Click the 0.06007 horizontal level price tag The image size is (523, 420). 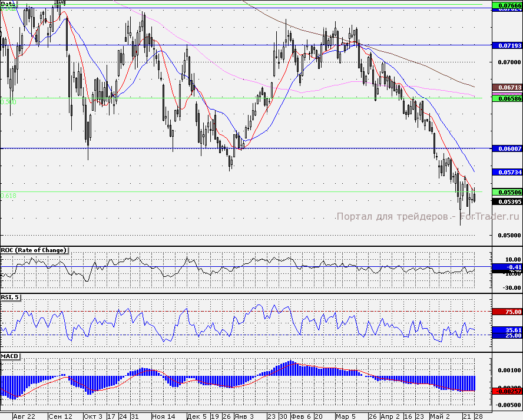click(x=507, y=149)
